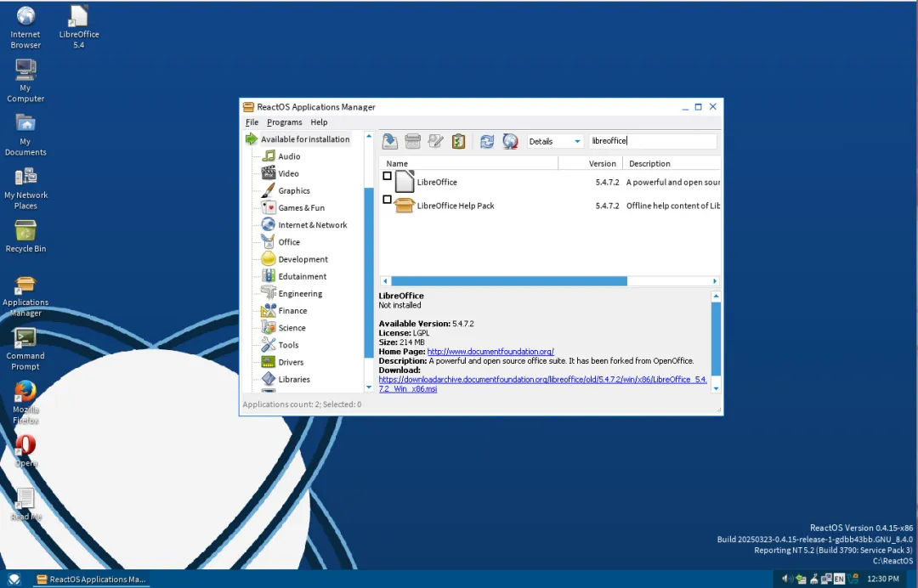The width and height of the screenshot is (918, 588).
Task: Click the Applications Manager desktop icon
Action: [x=25, y=296]
